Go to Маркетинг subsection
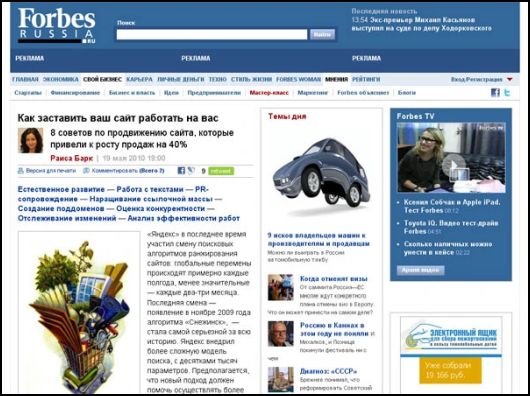530x396 pixels. coord(313,93)
